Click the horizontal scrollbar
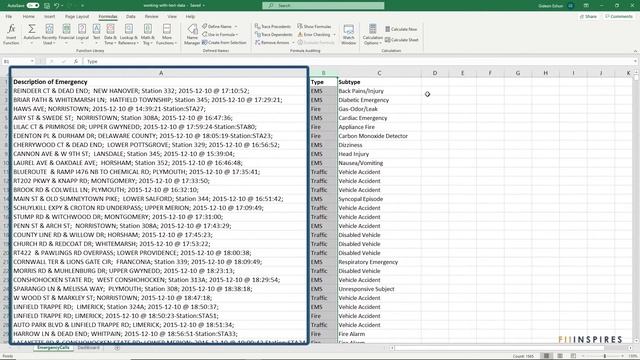 tap(510, 348)
